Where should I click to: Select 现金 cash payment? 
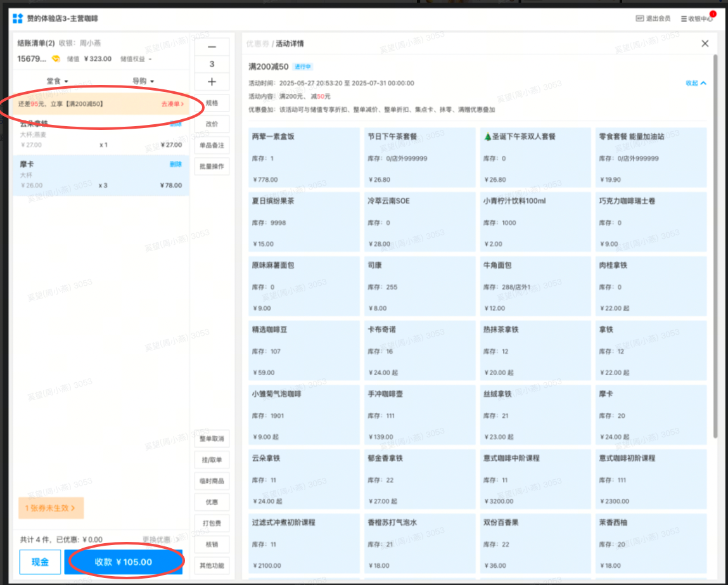(39, 562)
